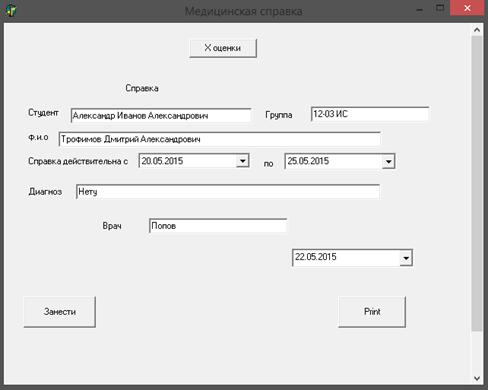Viewport: 488px width, 390px height.
Task: Focus the Ф.и.о input field
Action: point(219,139)
